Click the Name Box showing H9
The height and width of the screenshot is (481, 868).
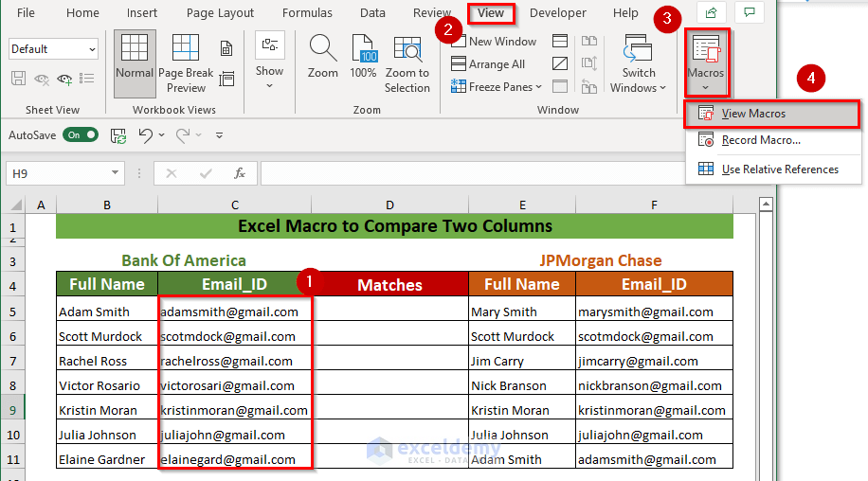coord(57,173)
